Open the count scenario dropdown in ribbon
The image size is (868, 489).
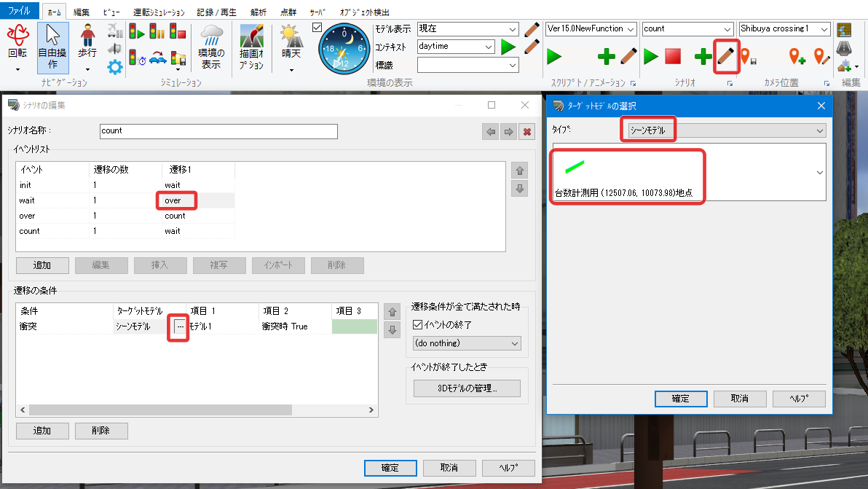[727, 29]
